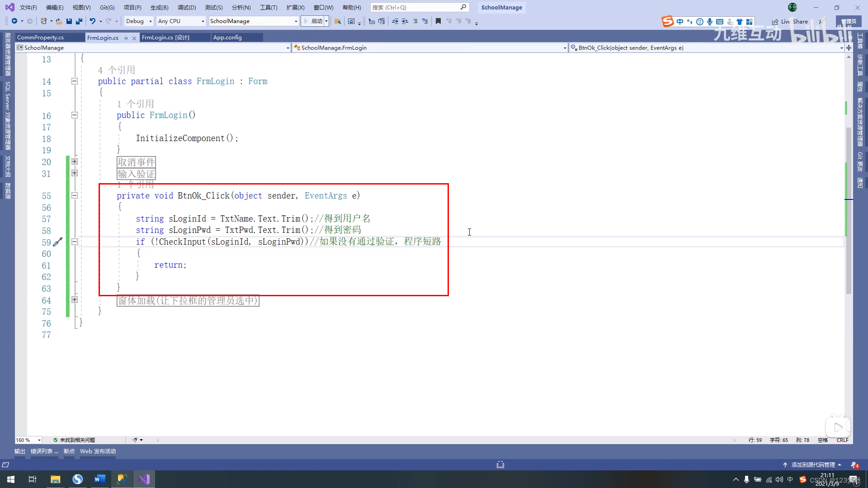The width and height of the screenshot is (868, 488).
Task: Toggle a bookmark with the bookmark icon
Action: (438, 21)
